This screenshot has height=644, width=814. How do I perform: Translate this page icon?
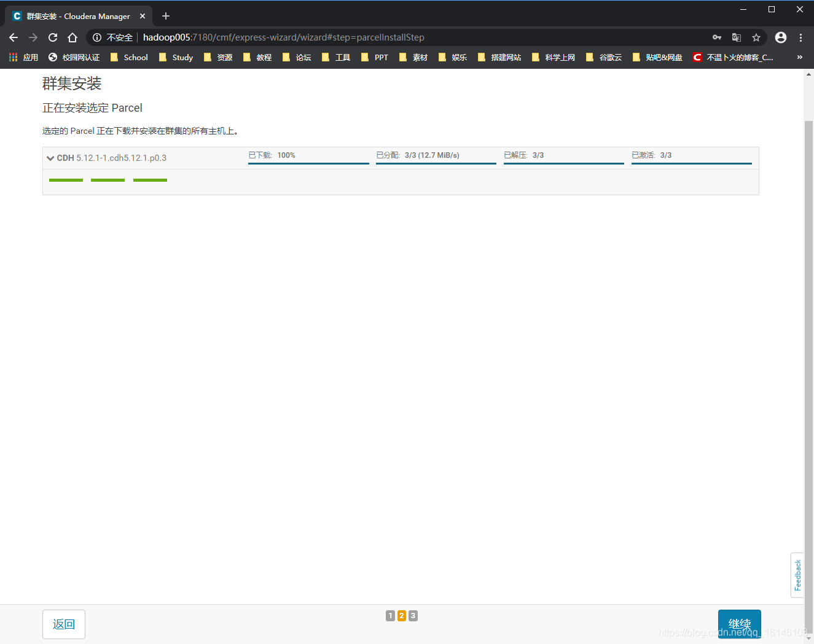[737, 37]
